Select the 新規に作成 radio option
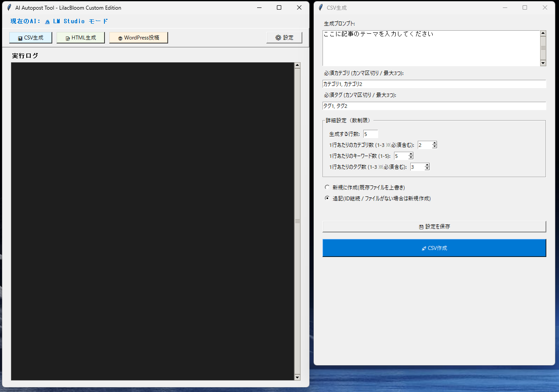 327,187
